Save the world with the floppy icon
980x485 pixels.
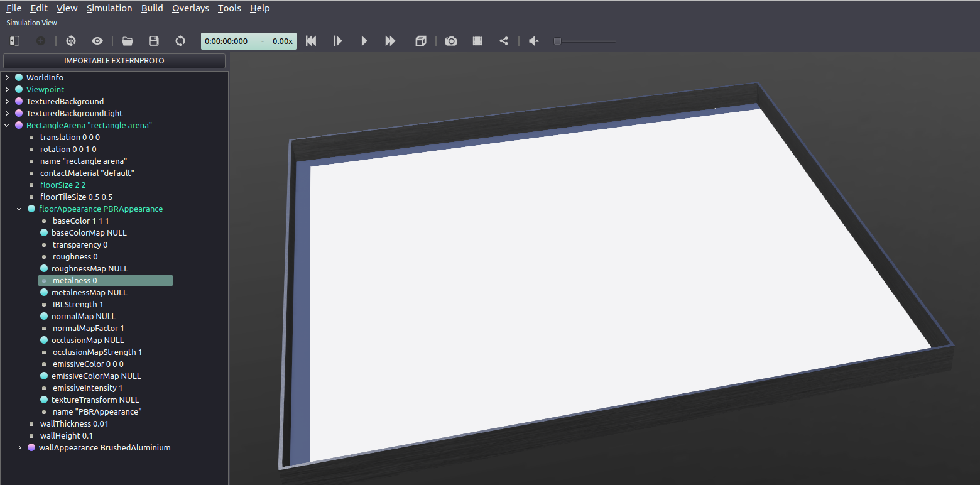[154, 41]
